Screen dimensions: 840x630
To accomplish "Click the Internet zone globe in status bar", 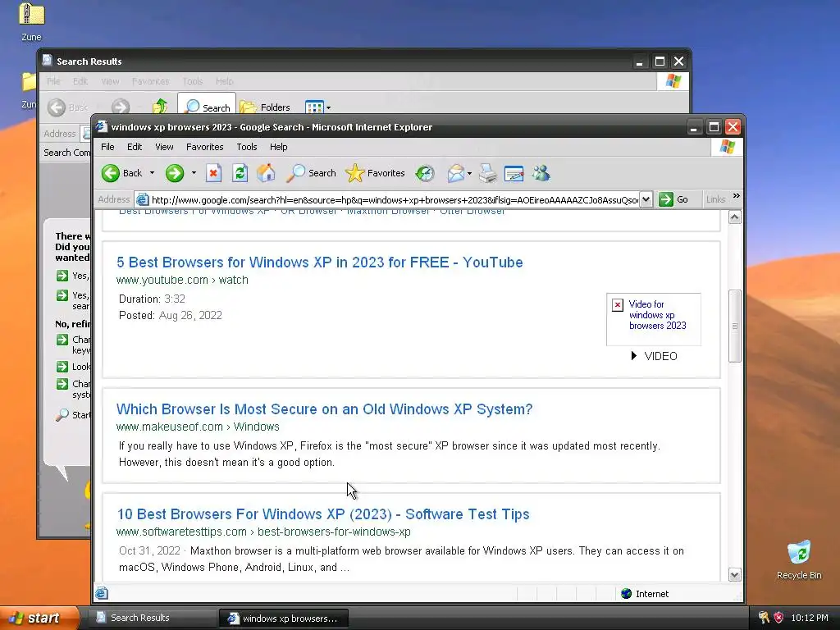I will [626, 594].
